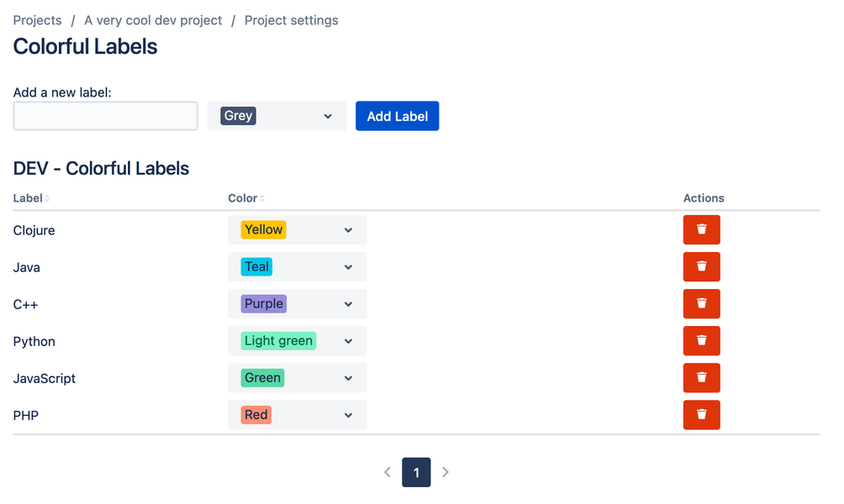The width and height of the screenshot is (844, 504).
Task: Delete the Clojure label with trash icon
Action: pyautogui.click(x=701, y=229)
